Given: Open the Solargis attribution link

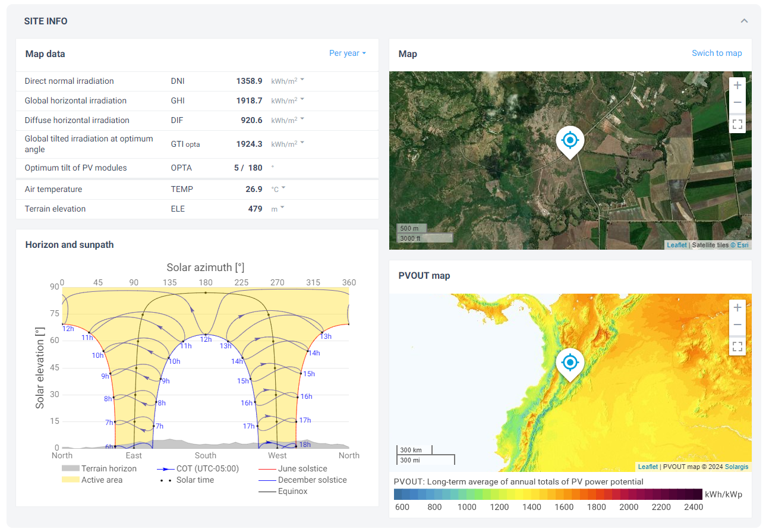Looking at the screenshot, I should point(736,467).
